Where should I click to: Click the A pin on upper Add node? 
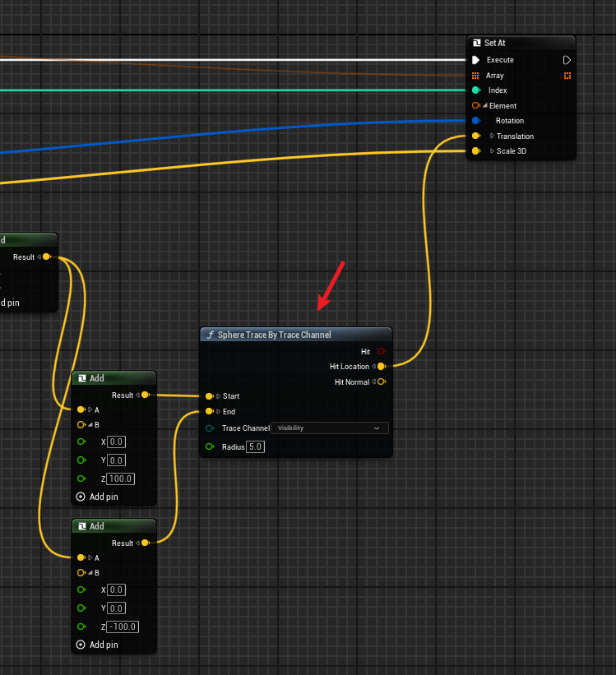[x=81, y=409]
